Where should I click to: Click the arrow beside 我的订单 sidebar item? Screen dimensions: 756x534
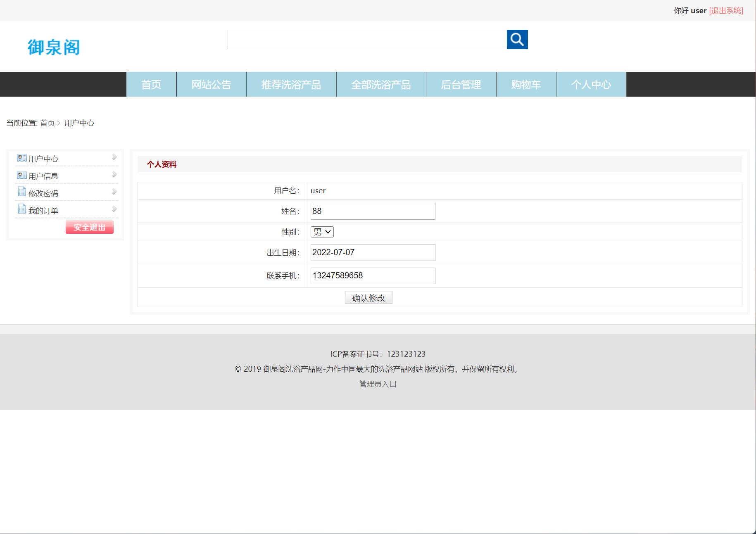coord(114,209)
